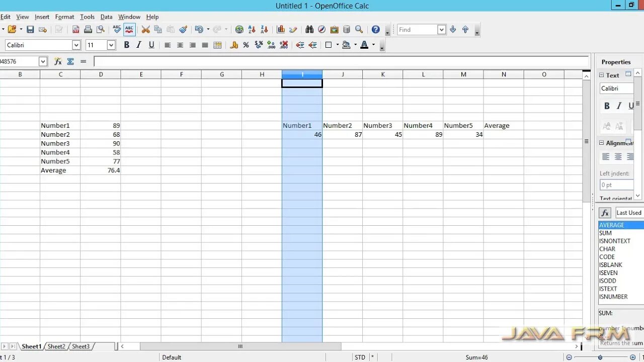Add Decimal Place icon
644x362 pixels.
point(271,45)
